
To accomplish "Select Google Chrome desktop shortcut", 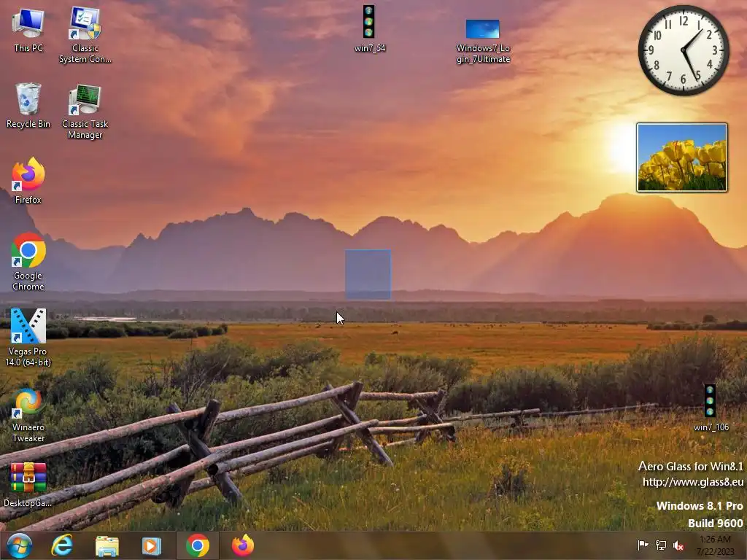I will pyautogui.click(x=28, y=262).
